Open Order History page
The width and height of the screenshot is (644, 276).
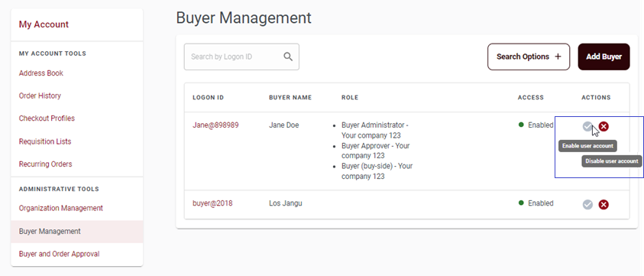click(x=40, y=96)
